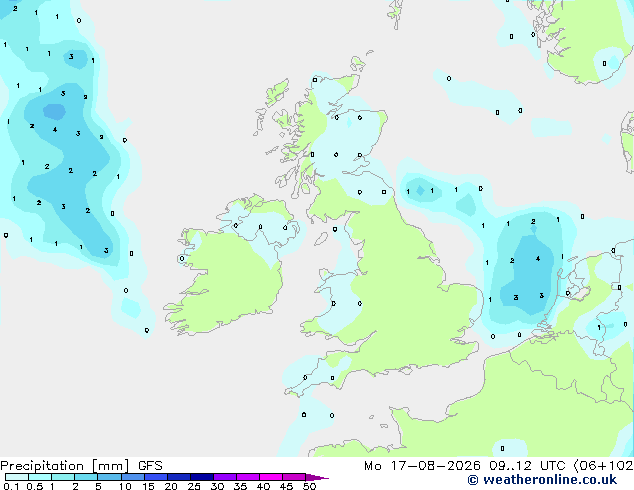
Task: Click the weatheronline.co.uk copyright link
Action: (542, 480)
